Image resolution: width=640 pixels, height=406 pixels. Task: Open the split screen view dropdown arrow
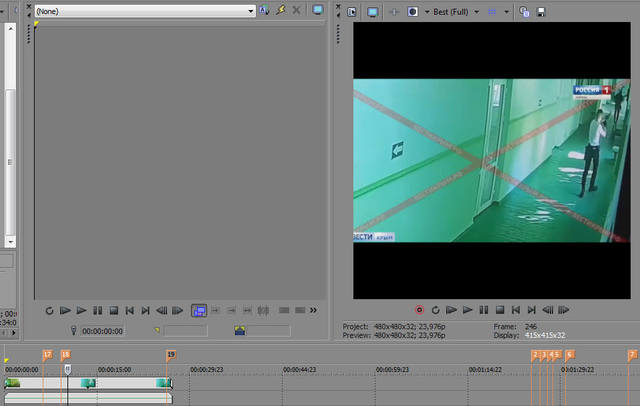427,12
